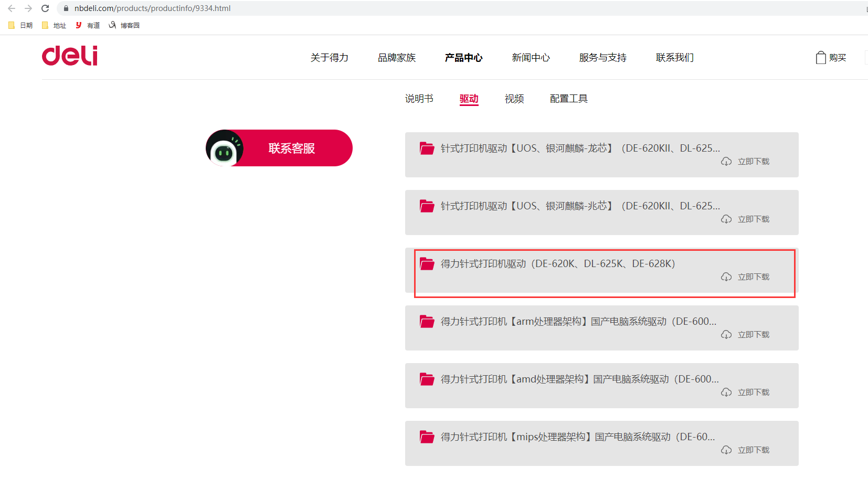
Task: Click 立即下载 for amd处理器架构 driver
Action: click(x=754, y=392)
